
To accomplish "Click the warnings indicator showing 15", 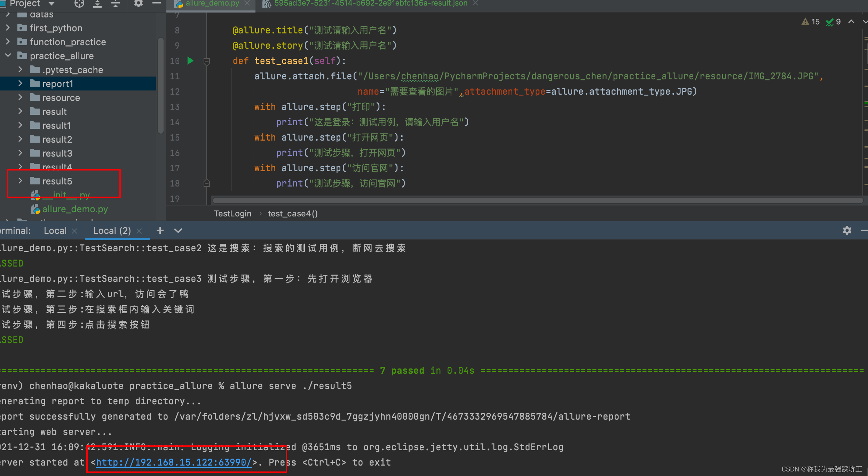I will [811, 22].
